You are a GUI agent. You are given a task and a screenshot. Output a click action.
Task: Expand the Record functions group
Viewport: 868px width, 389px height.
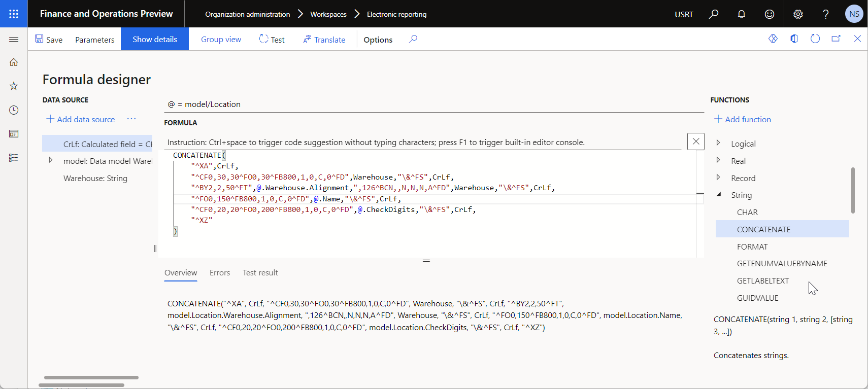718,178
